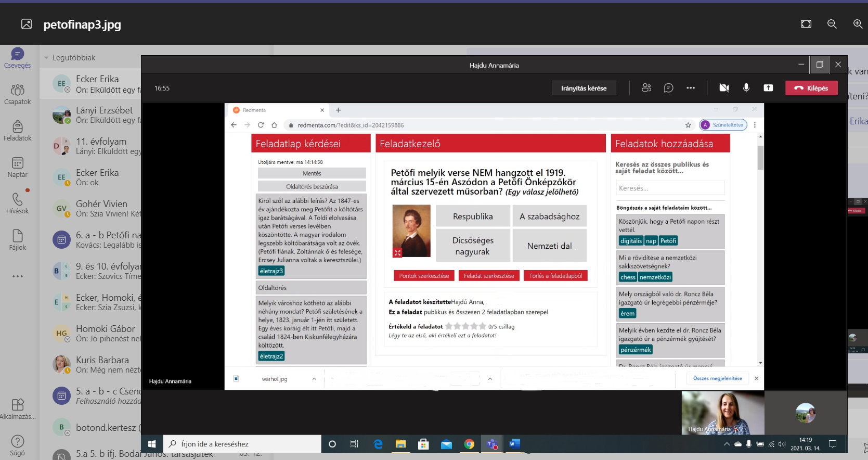Screen dimensions: 868x460
Task: Click the redmenta.com address bar
Action: [484, 125]
